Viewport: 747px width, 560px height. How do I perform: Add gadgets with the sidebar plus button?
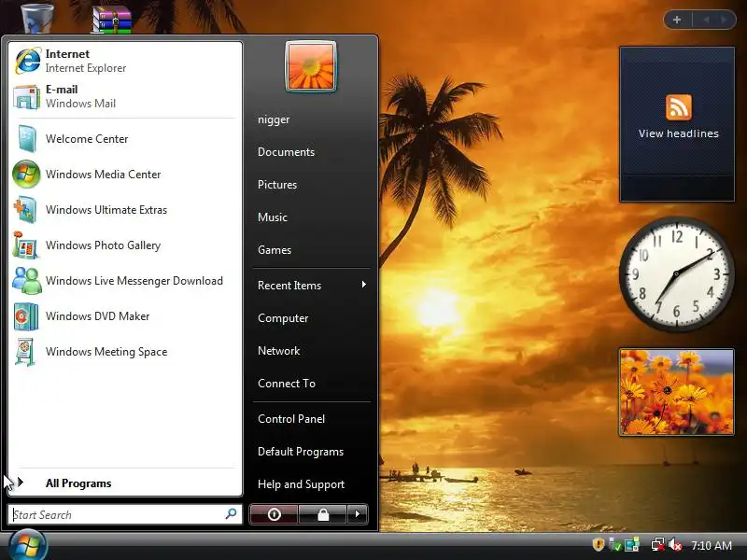tap(677, 20)
